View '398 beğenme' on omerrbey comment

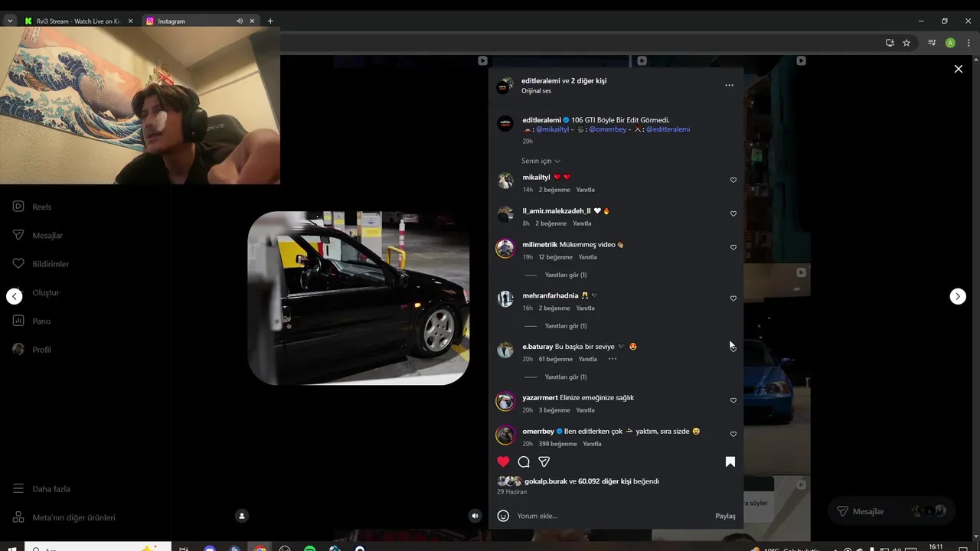click(557, 444)
